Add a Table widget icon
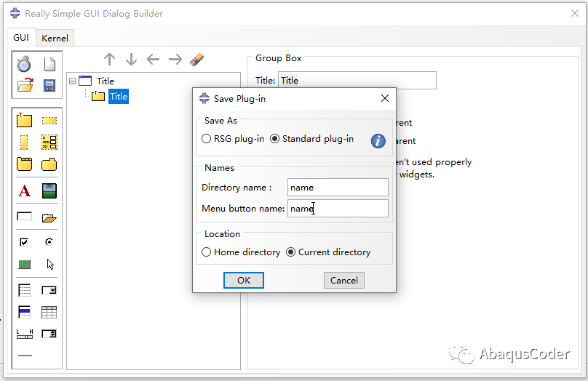The image size is (588, 381). tap(49, 312)
